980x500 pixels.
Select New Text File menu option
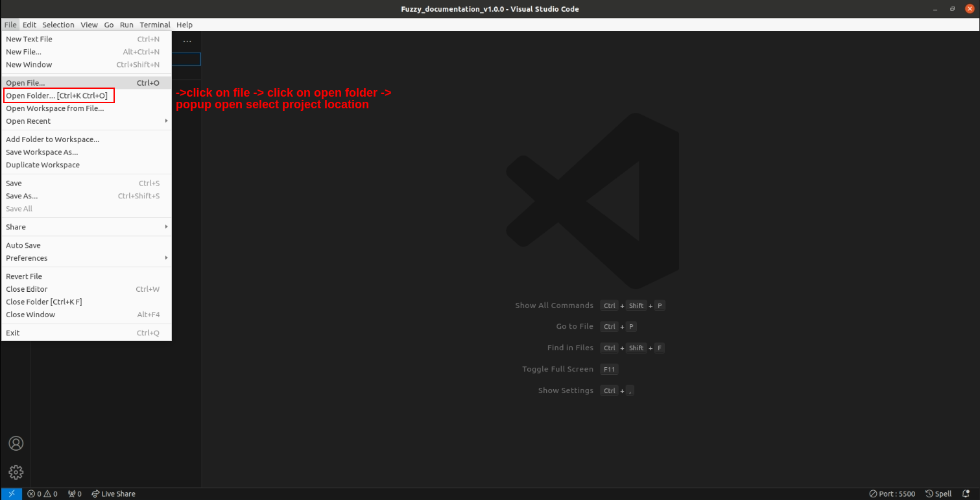[29, 39]
